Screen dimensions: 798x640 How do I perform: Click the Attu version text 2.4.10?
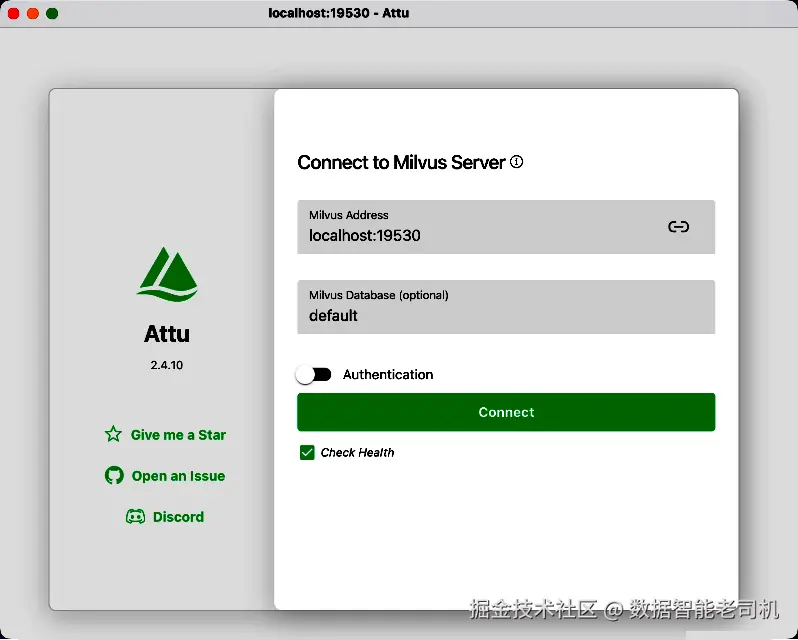(x=166, y=365)
